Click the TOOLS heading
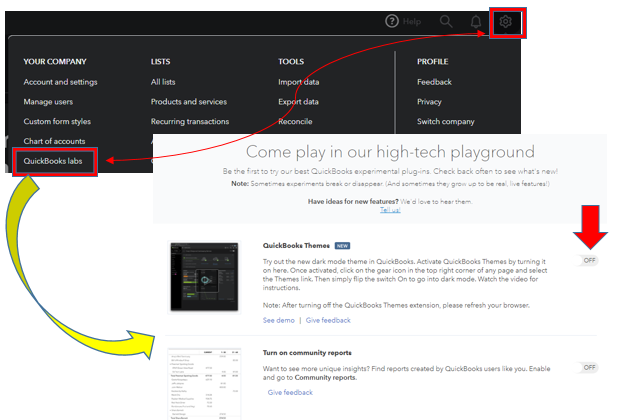Screen dimensions: 631x420 [x=291, y=62]
